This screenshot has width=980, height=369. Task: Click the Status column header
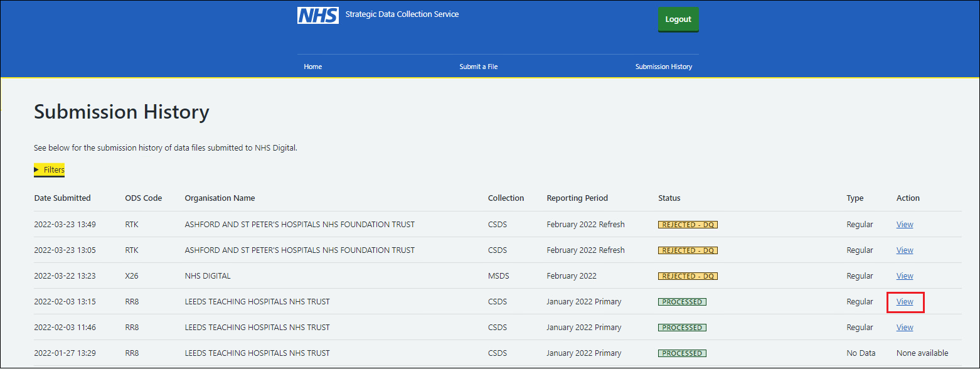669,198
